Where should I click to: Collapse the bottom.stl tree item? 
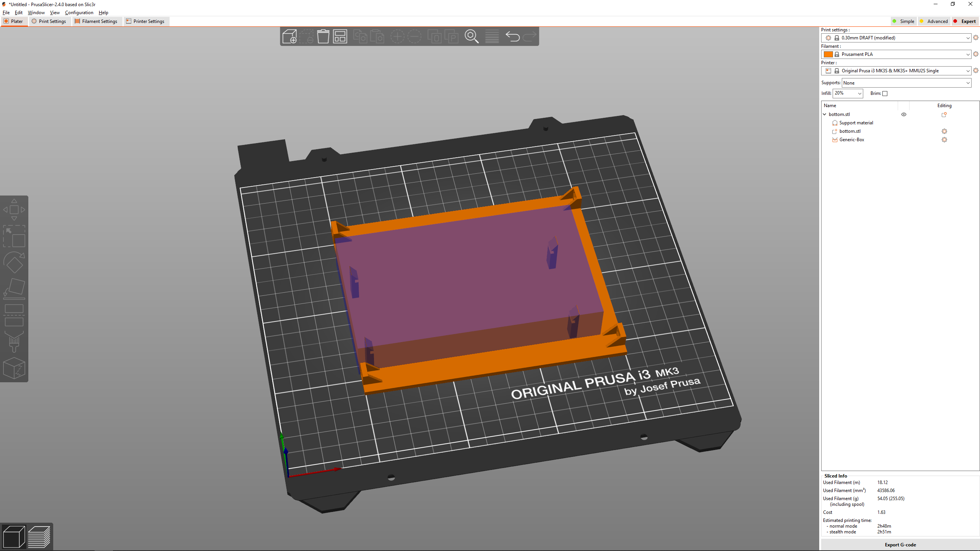(825, 114)
